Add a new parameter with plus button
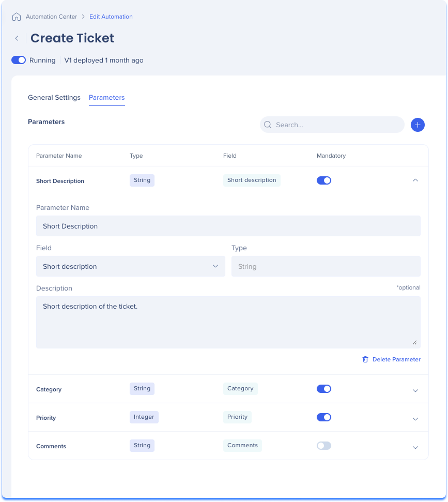This screenshot has height=502, width=448. pos(418,125)
